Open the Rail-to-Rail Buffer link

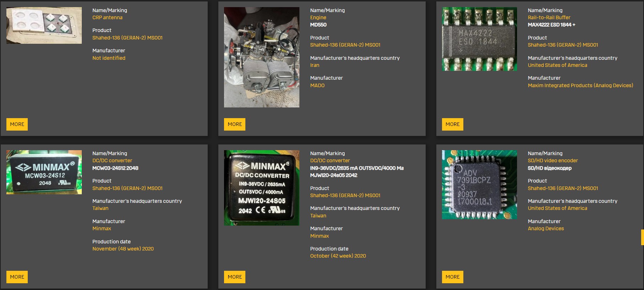[x=549, y=17]
